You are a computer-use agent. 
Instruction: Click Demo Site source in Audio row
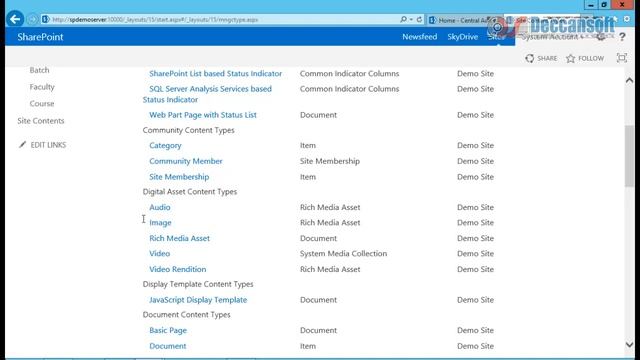tap(475, 207)
